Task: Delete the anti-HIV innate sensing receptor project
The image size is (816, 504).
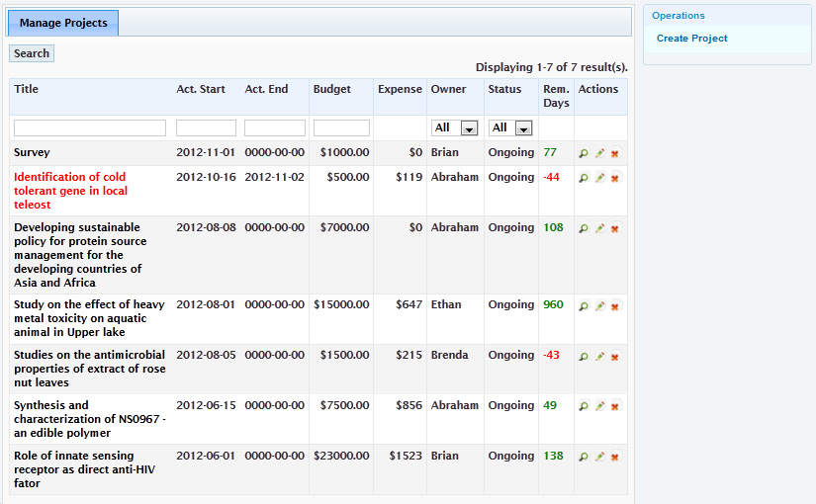Action: (614, 458)
